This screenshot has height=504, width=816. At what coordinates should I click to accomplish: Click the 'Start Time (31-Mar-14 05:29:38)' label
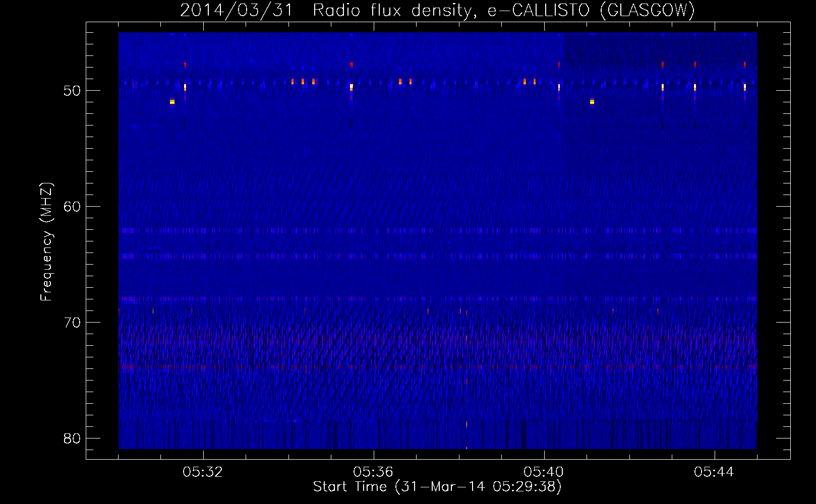click(x=437, y=487)
